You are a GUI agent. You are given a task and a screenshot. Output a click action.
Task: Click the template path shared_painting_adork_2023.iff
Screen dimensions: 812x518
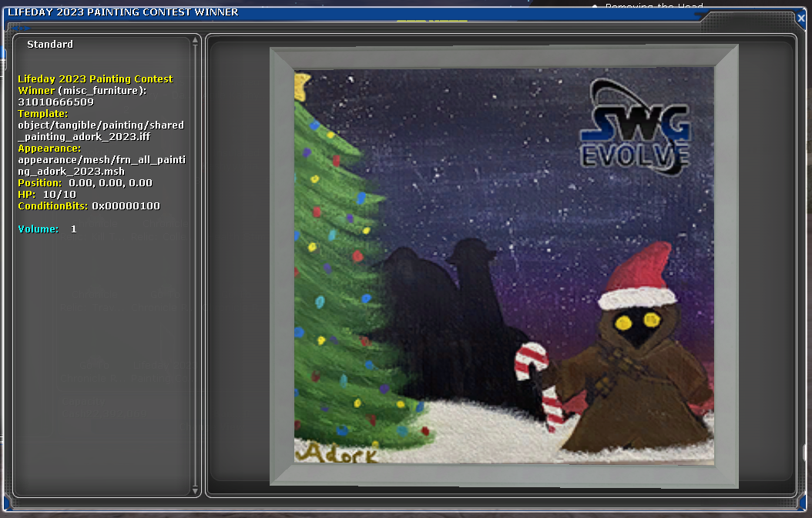point(101,131)
